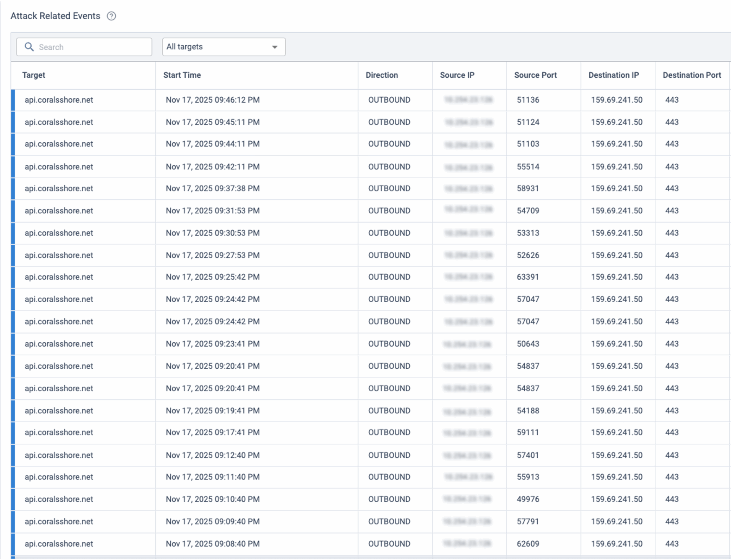Sort by Start Time column header
Image resolution: width=731 pixels, height=560 pixels.
pyautogui.click(x=182, y=75)
